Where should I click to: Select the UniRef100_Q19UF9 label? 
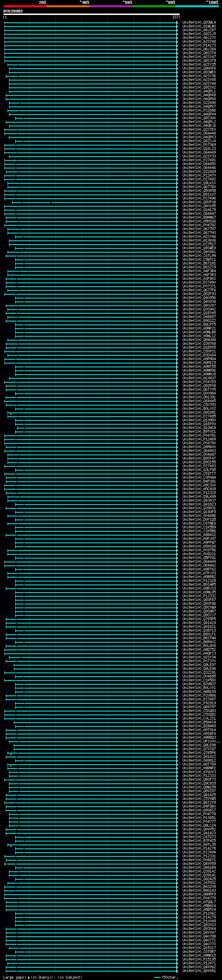[x=199, y=512]
